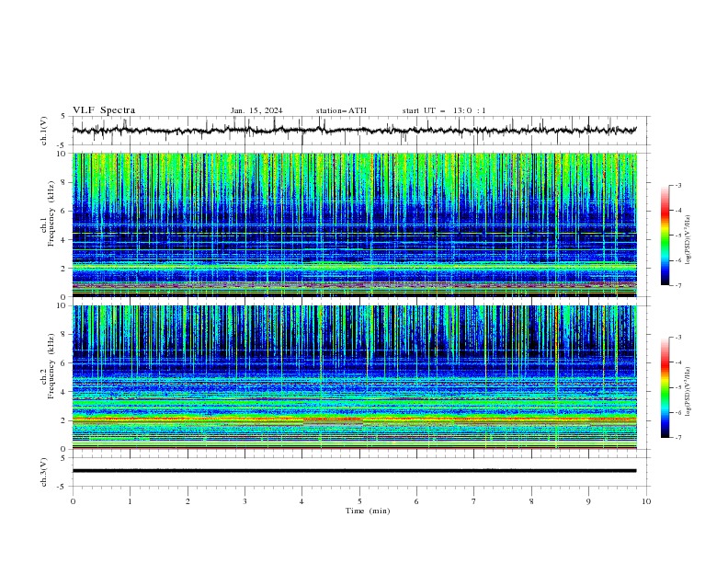The width and height of the screenshot is (728, 563).
Task: Click the 'ch.1(V)' waveform axis label
Action: pyautogui.click(x=44, y=131)
